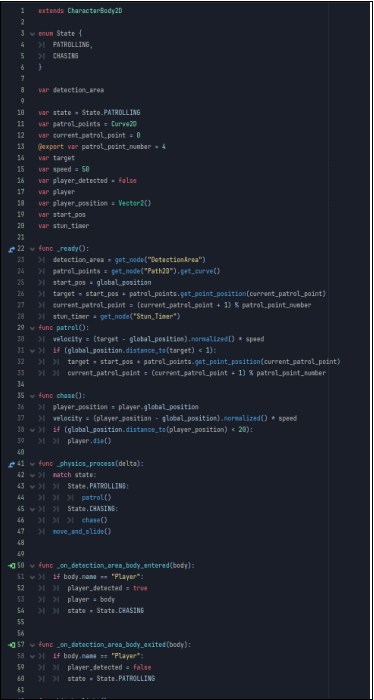Screen dimensions: 374x700
Task: Click line number 21 in the gutter
Action: click(x=21, y=238)
